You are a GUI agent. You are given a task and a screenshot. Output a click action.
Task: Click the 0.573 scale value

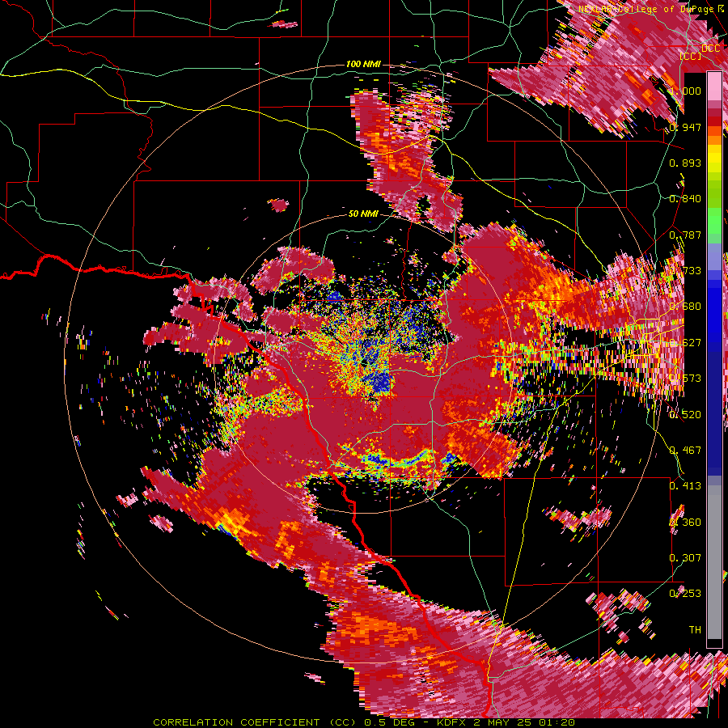(685, 379)
